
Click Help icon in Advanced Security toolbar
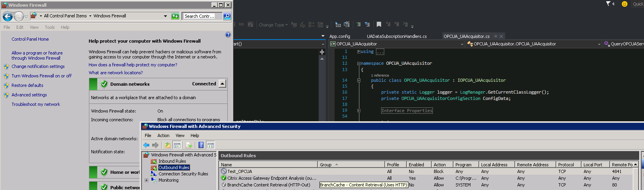[201, 145]
